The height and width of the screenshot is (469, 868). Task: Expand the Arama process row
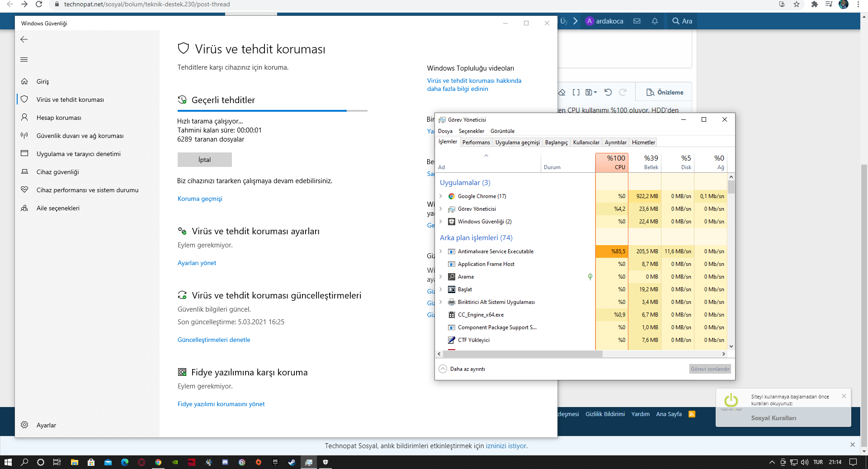click(441, 277)
